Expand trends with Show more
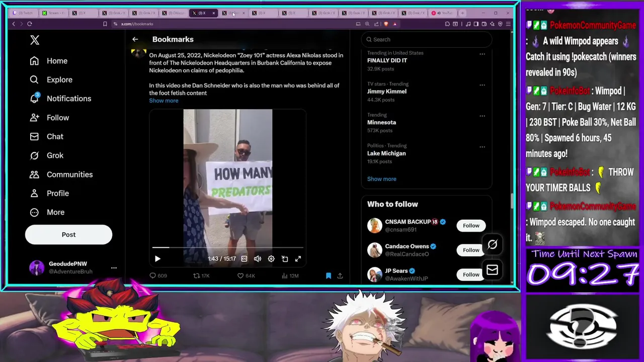This screenshot has width=644, height=362. [x=381, y=179]
